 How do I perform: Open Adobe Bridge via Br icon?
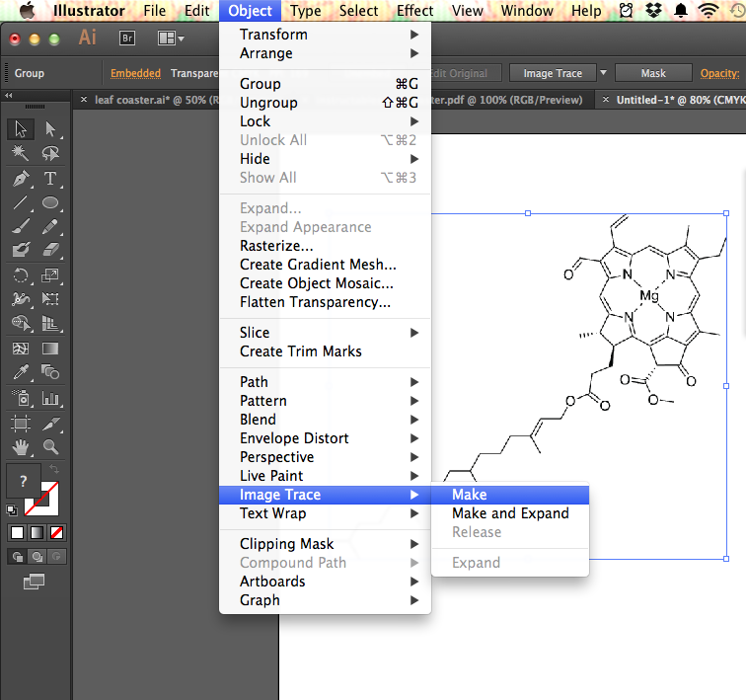(x=127, y=39)
